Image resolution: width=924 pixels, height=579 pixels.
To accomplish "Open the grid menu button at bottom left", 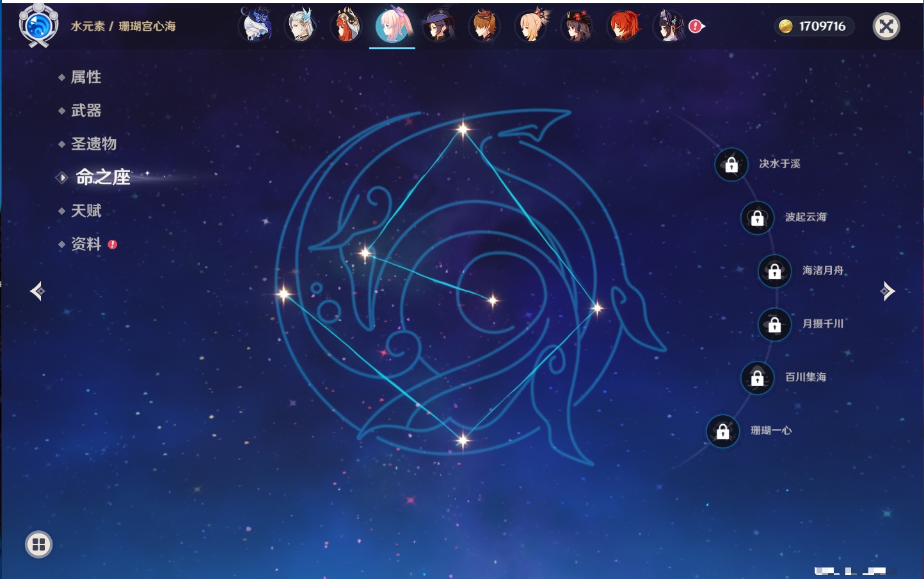I will (x=38, y=544).
